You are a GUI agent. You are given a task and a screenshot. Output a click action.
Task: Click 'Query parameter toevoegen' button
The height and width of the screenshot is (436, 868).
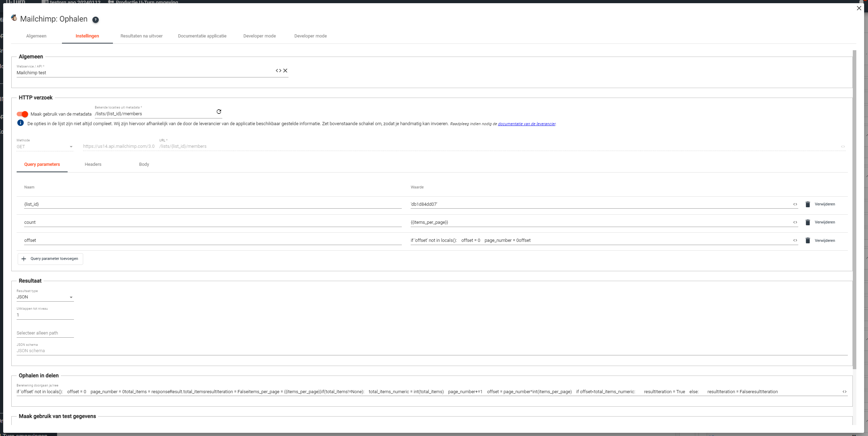tap(50, 259)
